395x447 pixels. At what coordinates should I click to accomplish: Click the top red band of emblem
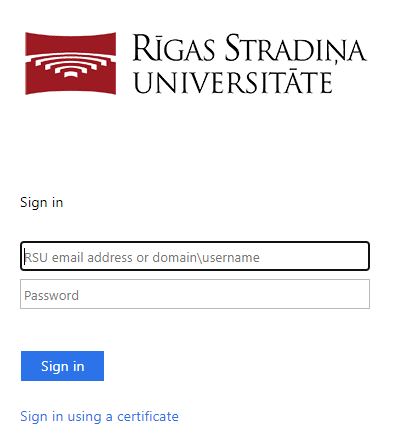point(71,43)
